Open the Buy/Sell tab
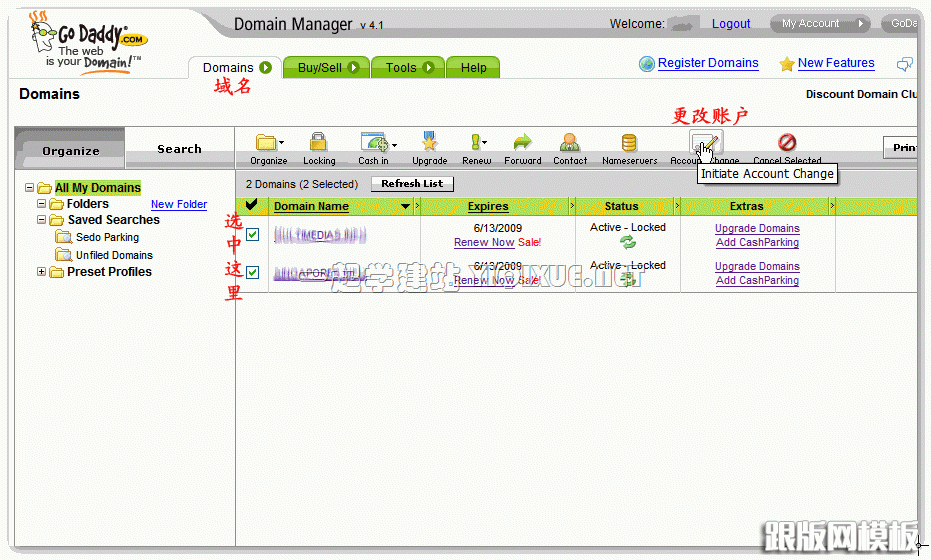931x560 pixels. [x=327, y=68]
